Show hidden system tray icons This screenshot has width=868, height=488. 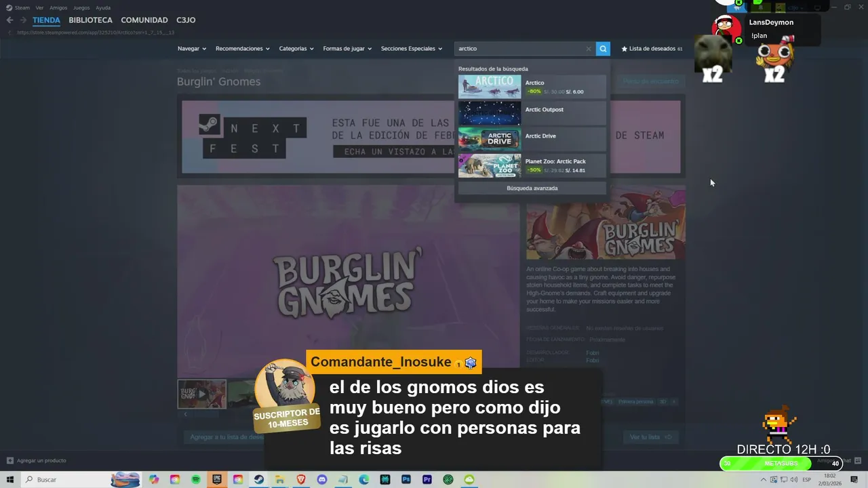coord(764,480)
